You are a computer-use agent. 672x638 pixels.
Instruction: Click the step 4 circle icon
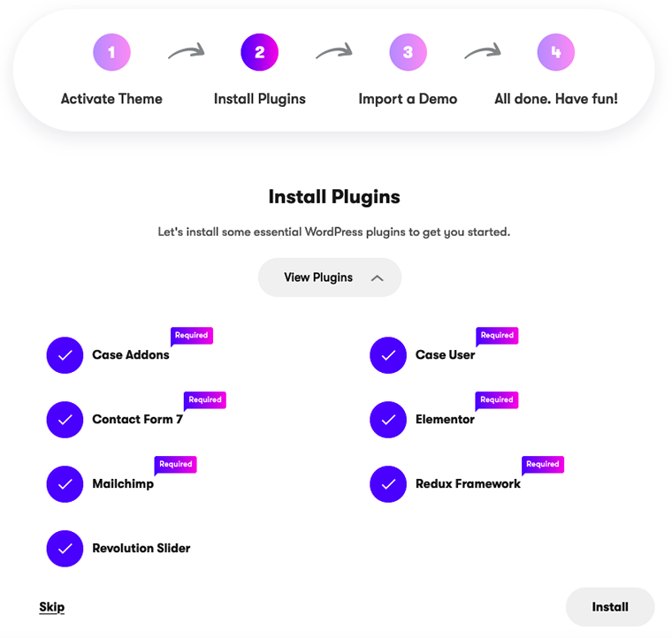(556, 52)
